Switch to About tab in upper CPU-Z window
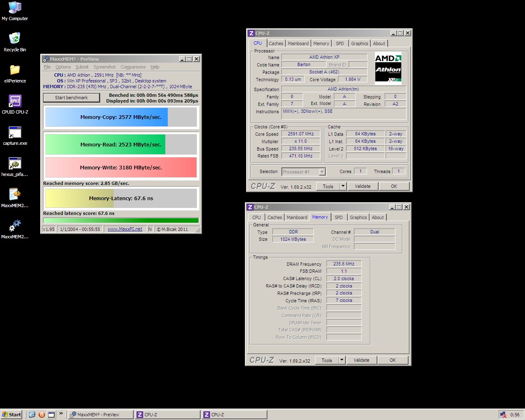 click(379, 43)
